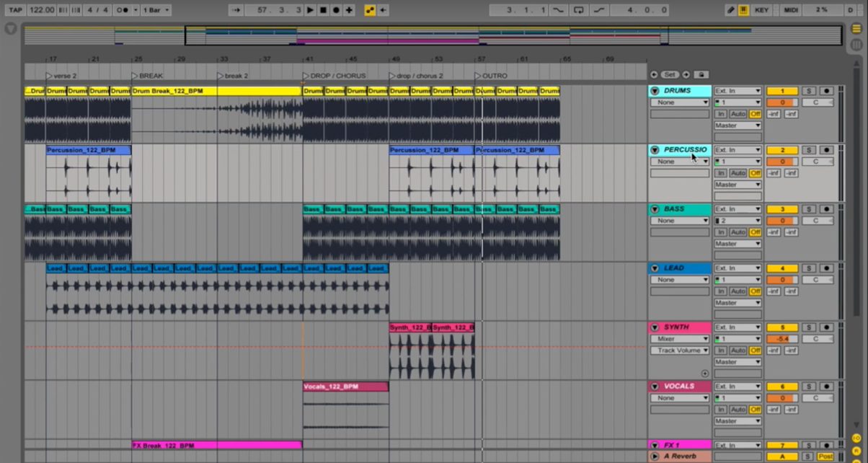Click the MIDI Arrangement Overdub plus icon
This screenshot has height=463, width=868.
pos(348,9)
